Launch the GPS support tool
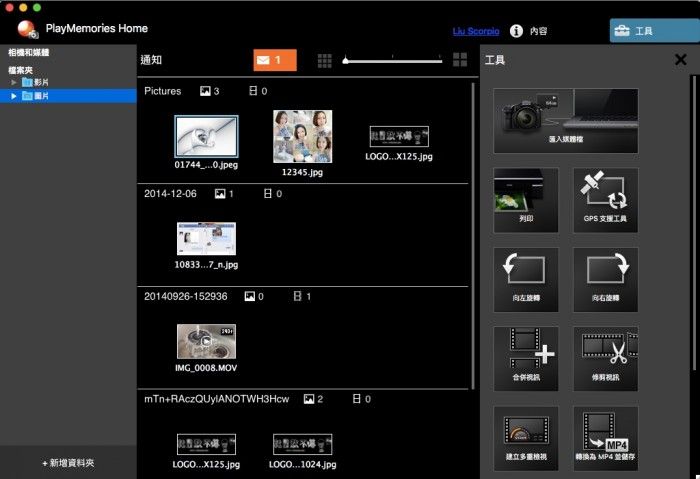700x479 pixels. click(x=604, y=200)
